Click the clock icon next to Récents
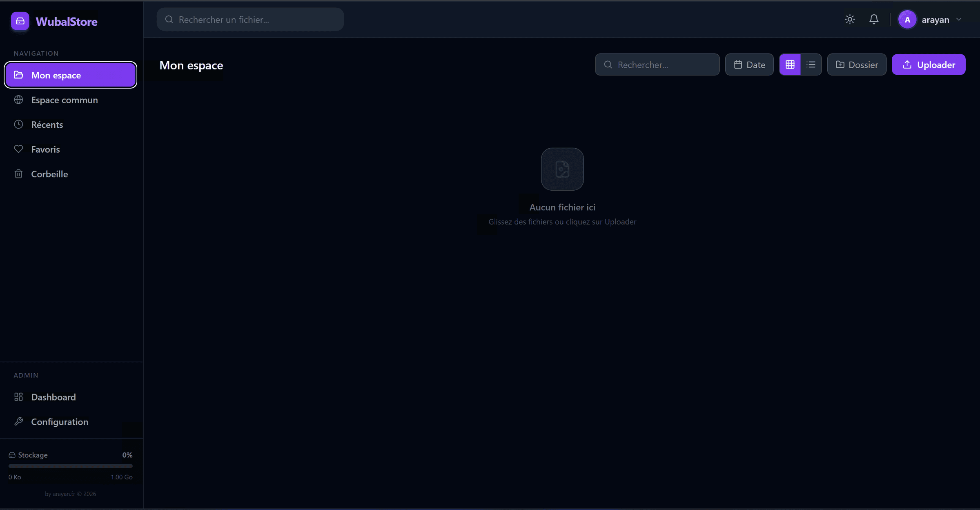This screenshot has height=510, width=980. point(18,125)
